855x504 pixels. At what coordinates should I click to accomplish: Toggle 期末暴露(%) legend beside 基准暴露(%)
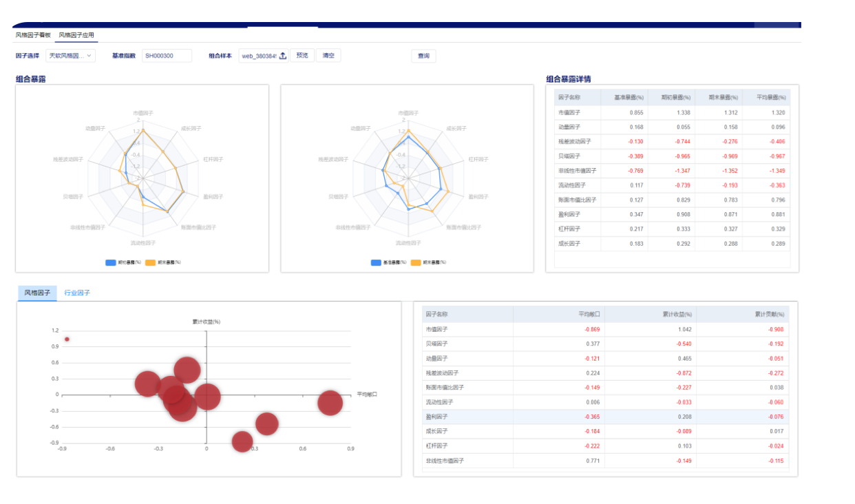(434, 262)
